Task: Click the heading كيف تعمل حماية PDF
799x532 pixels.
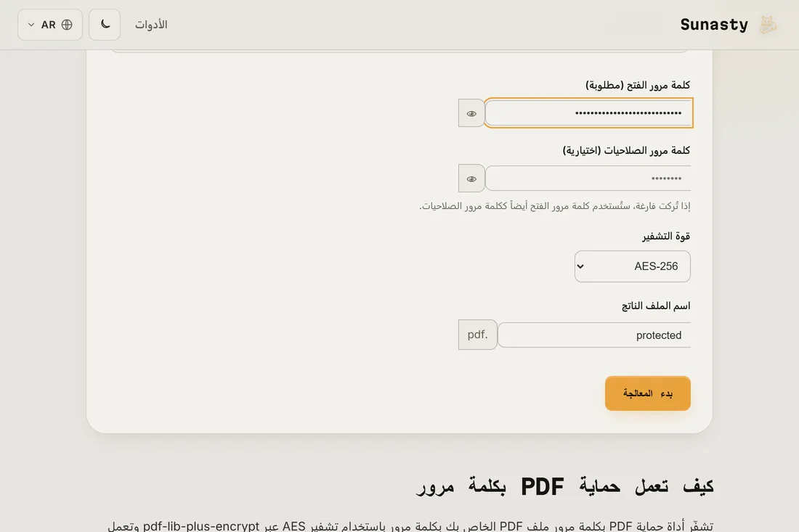Action: tap(565, 486)
